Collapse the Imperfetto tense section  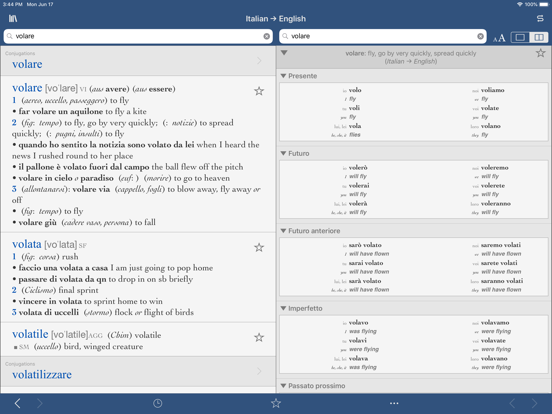(x=283, y=308)
